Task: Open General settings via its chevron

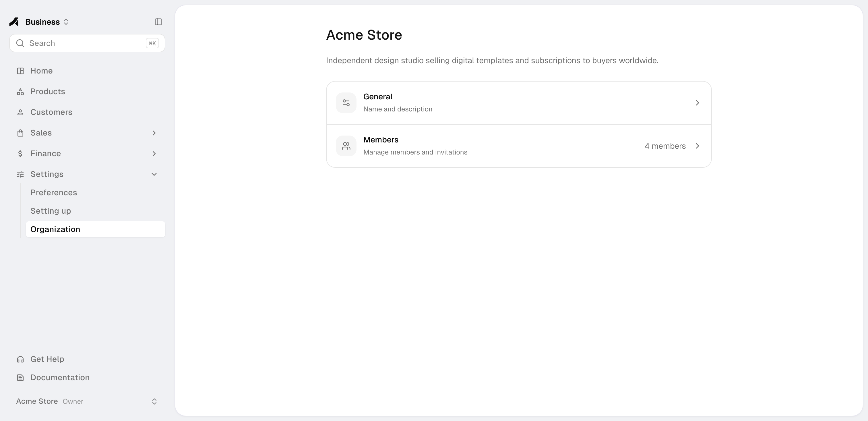Action: pos(697,103)
